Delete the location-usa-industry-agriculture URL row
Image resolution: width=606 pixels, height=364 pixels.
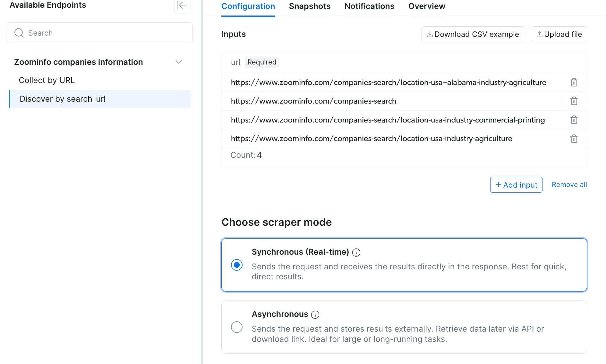[574, 139]
